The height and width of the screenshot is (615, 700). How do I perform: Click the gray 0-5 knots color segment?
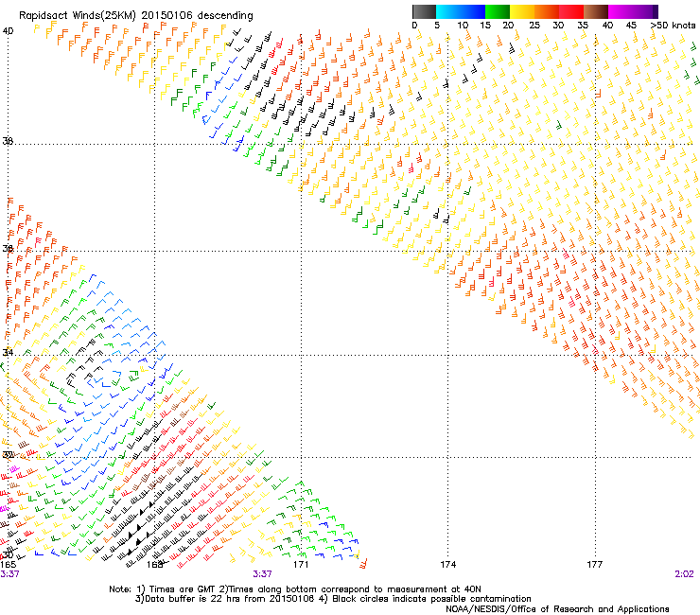pos(424,11)
